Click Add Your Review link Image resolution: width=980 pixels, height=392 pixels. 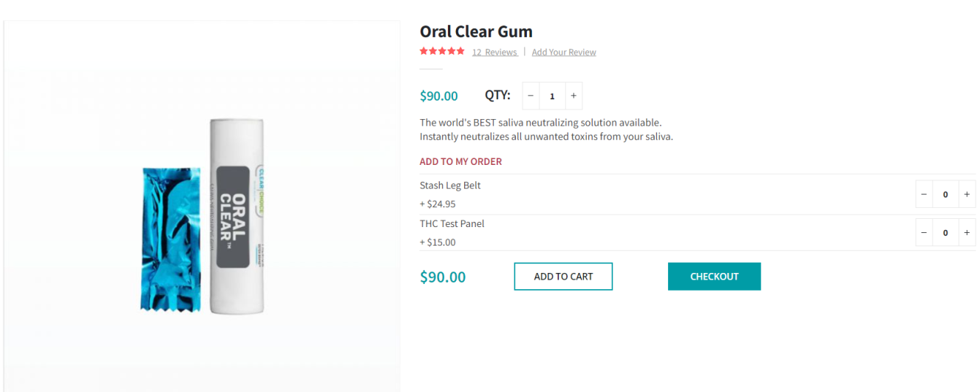pos(564,53)
